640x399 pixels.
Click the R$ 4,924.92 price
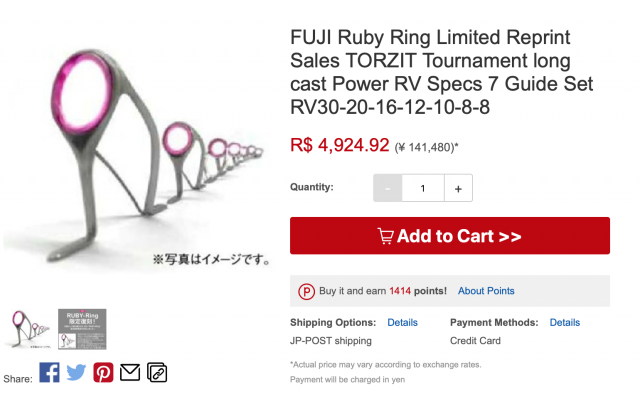click(x=340, y=145)
